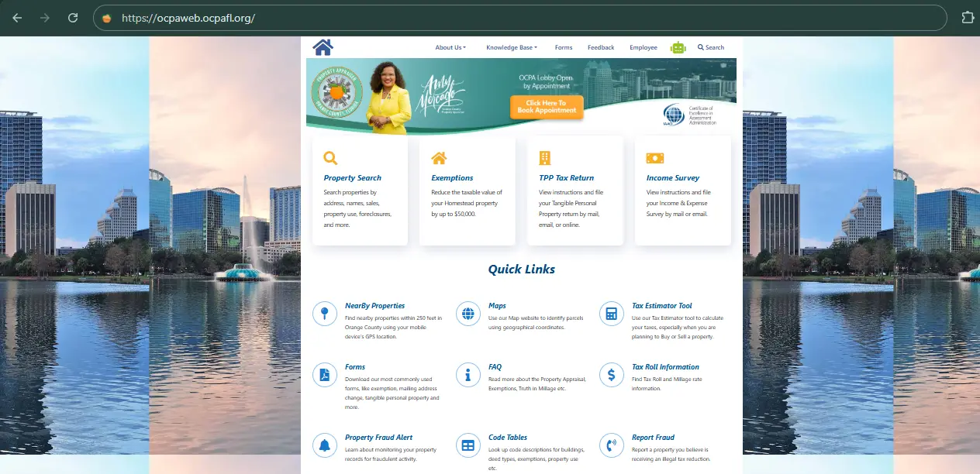Select the Maps globe icon
The width and height of the screenshot is (980, 474).
[468, 313]
